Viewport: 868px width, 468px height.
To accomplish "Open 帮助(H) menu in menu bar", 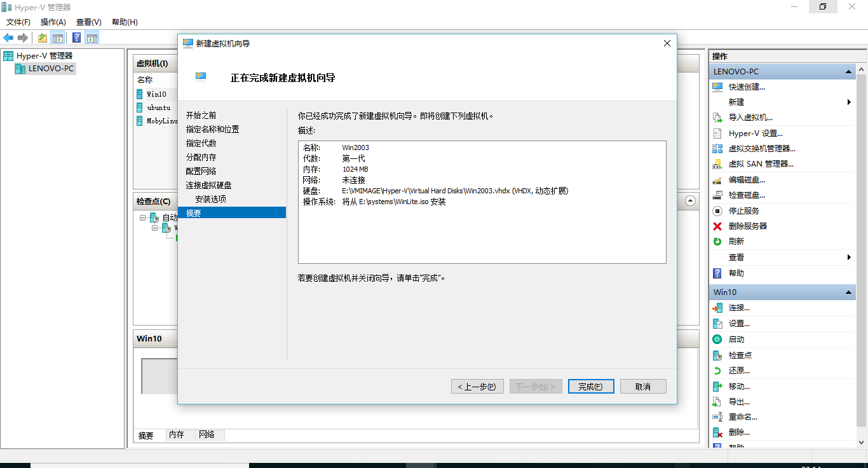I will [x=125, y=22].
